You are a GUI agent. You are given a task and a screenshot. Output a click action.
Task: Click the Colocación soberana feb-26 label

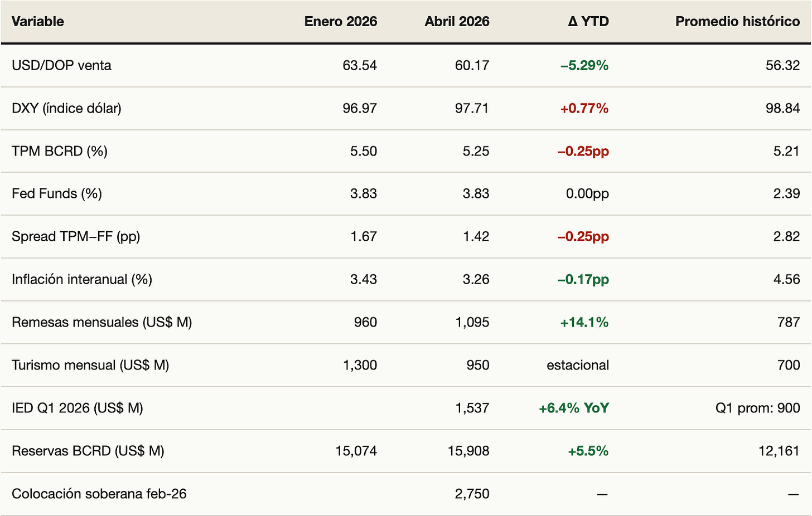tap(99, 494)
